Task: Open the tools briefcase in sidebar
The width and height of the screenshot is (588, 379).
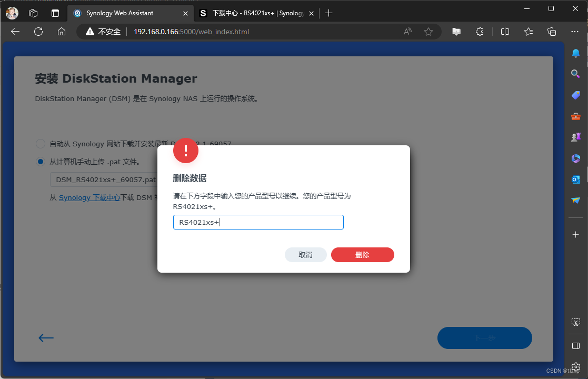Action: pyautogui.click(x=575, y=116)
